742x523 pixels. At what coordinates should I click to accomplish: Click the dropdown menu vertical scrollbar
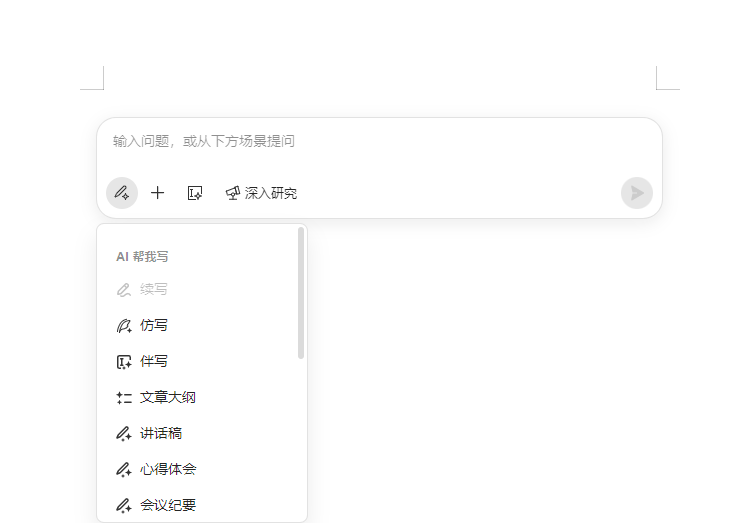click(301, 293)
